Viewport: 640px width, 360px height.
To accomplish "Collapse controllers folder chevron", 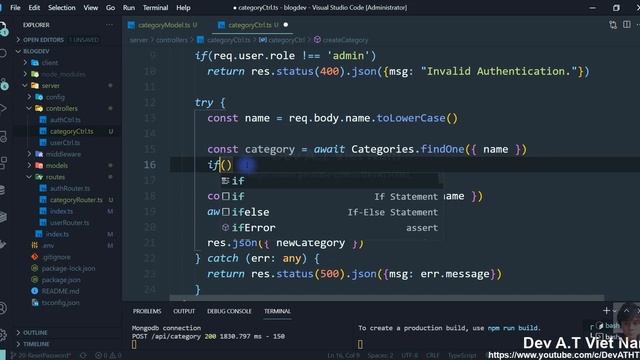I will point(29,108).
